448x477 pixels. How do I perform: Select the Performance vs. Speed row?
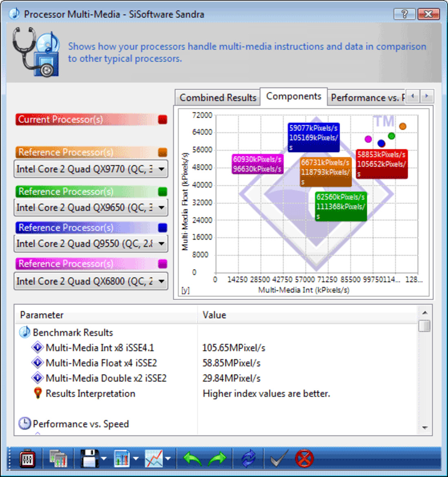[x=216, y=424]
